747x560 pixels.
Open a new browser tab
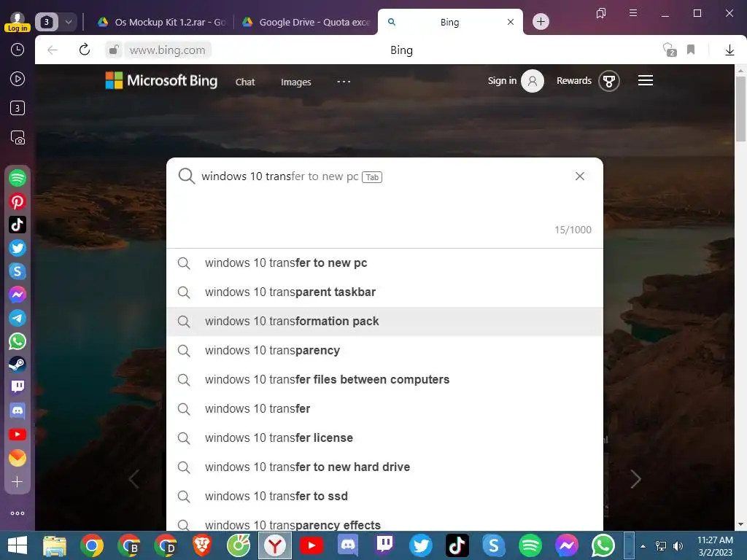tap(541, 21)
